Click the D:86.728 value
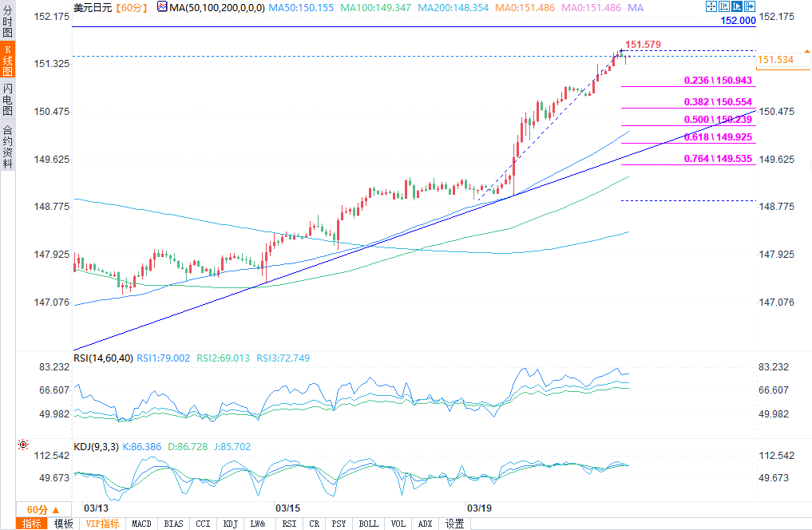 point(188,447)
